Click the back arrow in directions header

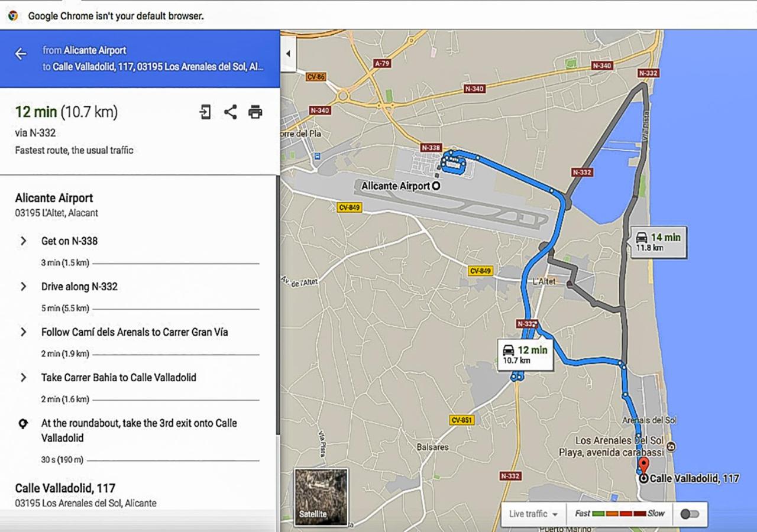click(21, 54)
